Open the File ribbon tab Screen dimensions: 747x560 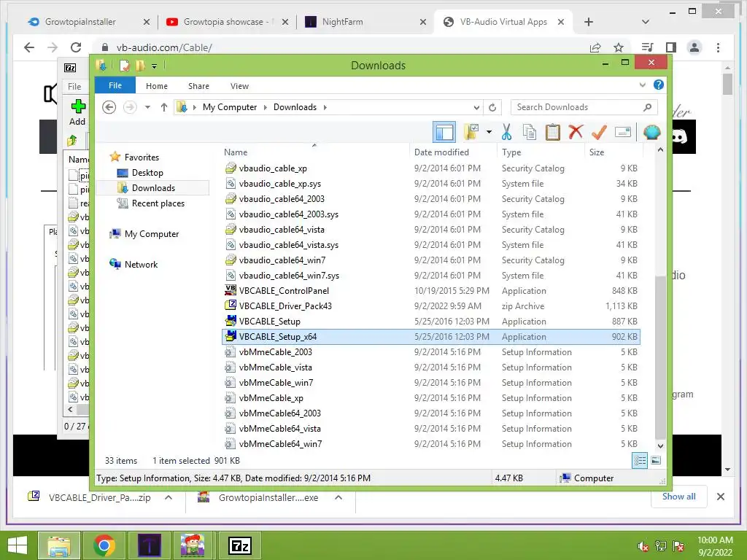pyautogui.click(x=115, y=86)
